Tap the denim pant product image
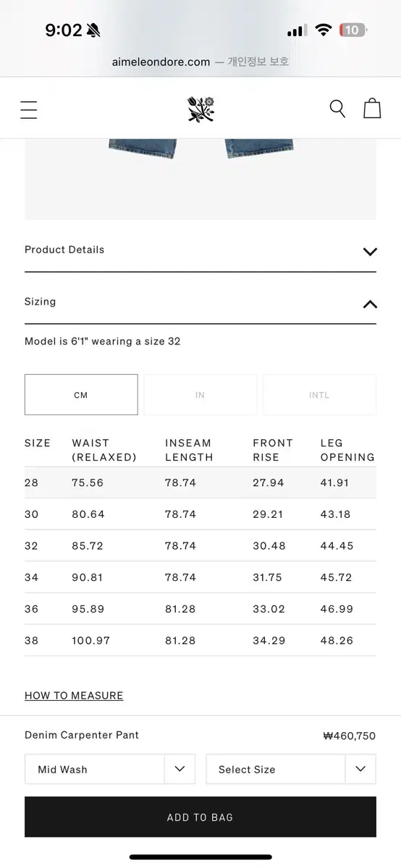This screenshot has width=401, height=868. click(200, 179)
